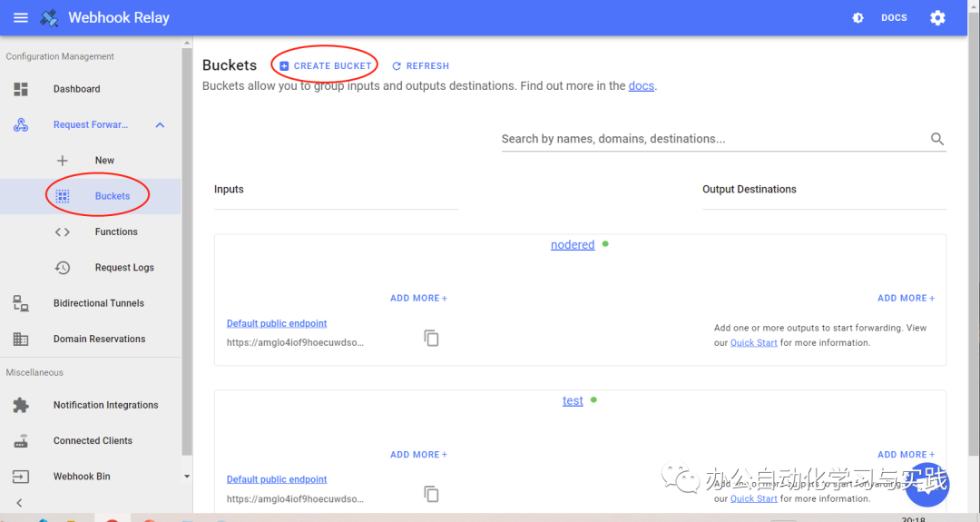Click the New plus icon

(x=63, y=161)
